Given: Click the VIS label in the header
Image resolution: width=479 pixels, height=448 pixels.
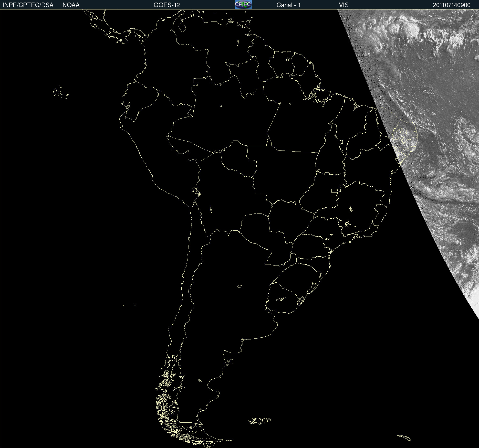Looking at the screenshot, I should point(344,5).
